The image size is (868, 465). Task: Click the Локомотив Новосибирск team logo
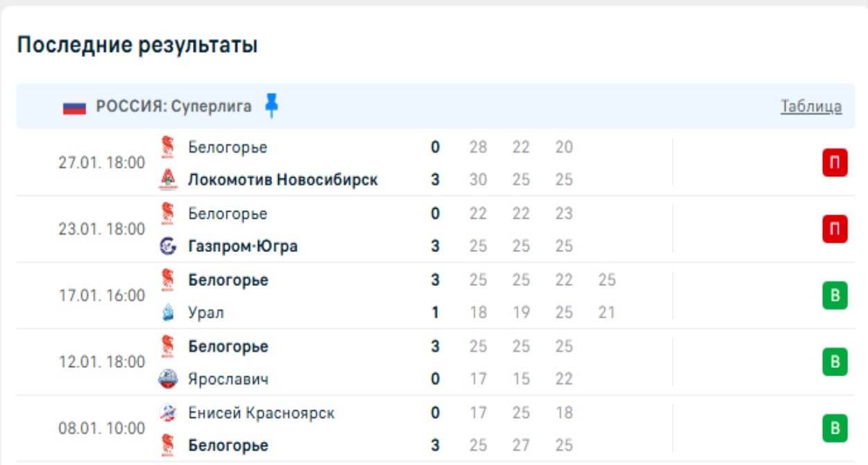tap(167, 180)
